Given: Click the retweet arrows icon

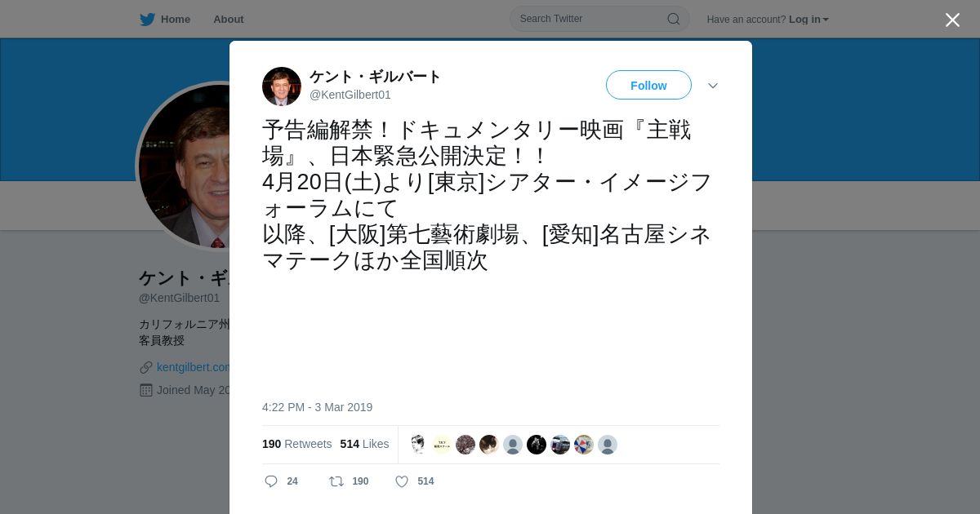Looking at the screenshot, I should (x=336, y=481).
